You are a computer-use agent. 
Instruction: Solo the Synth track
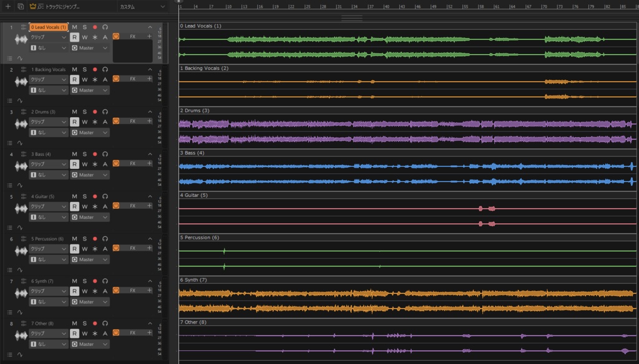click(85, 281)
